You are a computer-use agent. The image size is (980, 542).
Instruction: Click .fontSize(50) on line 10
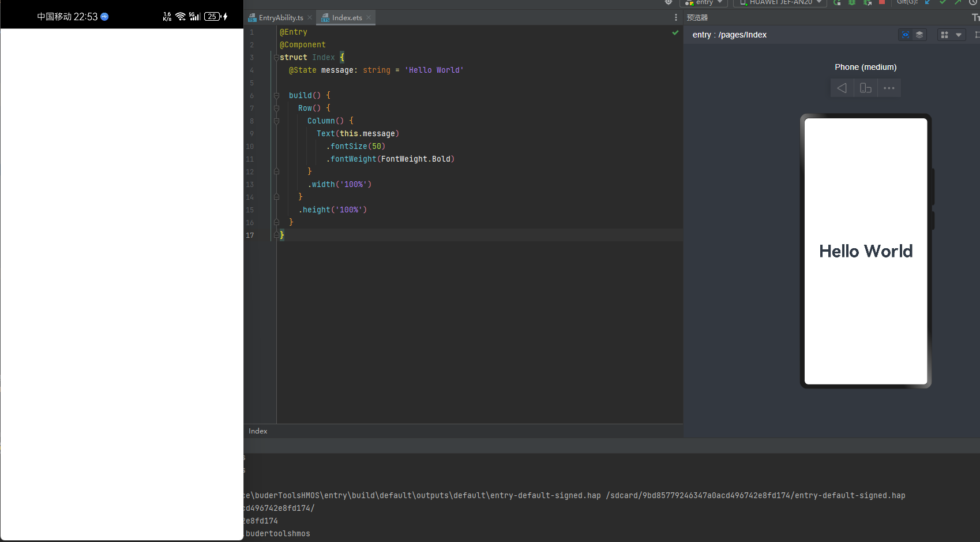pos(355,147)
